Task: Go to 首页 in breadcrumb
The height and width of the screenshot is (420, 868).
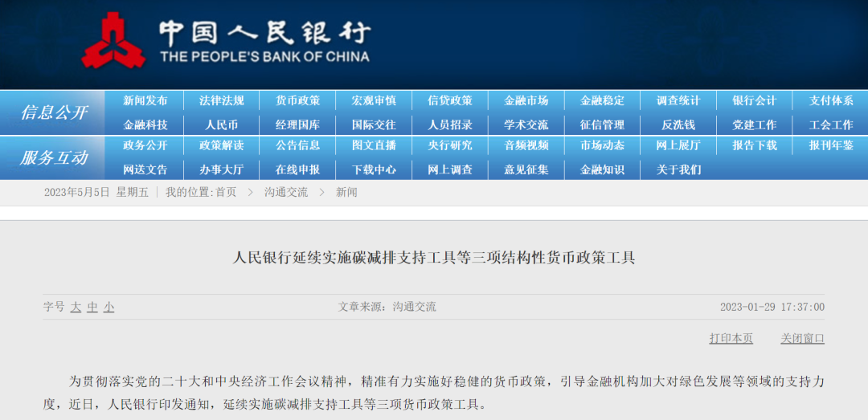Action: coord(226,193)
